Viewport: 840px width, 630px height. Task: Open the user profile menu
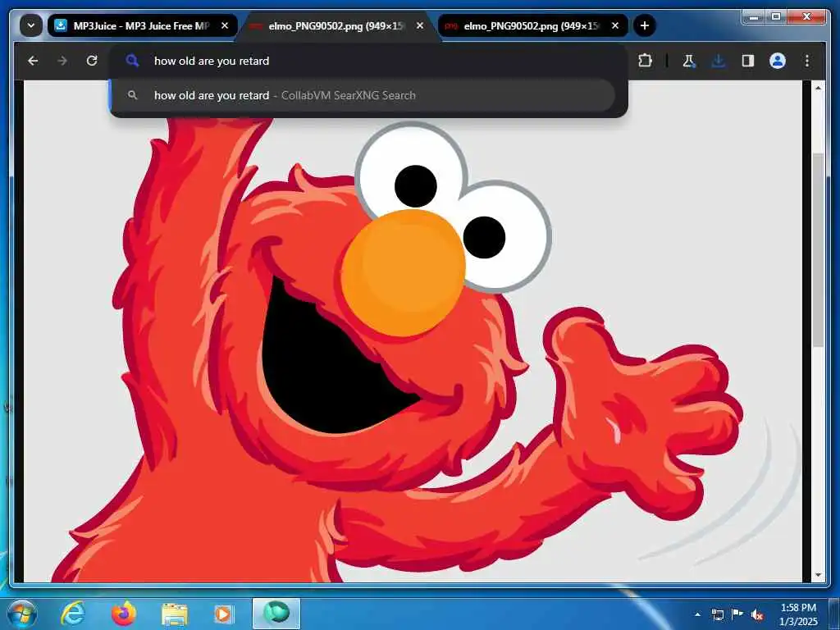[x=778, y=61]
